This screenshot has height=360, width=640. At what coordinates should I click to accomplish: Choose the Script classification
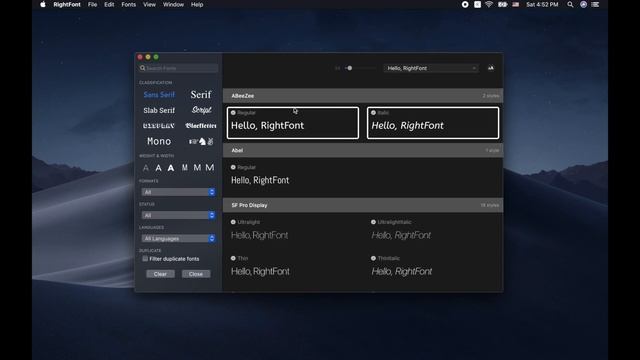coord(201,110)
